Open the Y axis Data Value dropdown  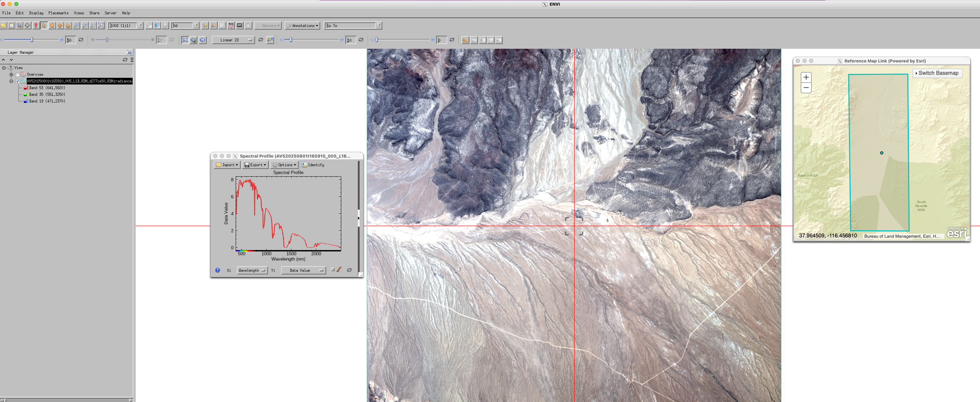pyautogui.click(x=303, y=270)
